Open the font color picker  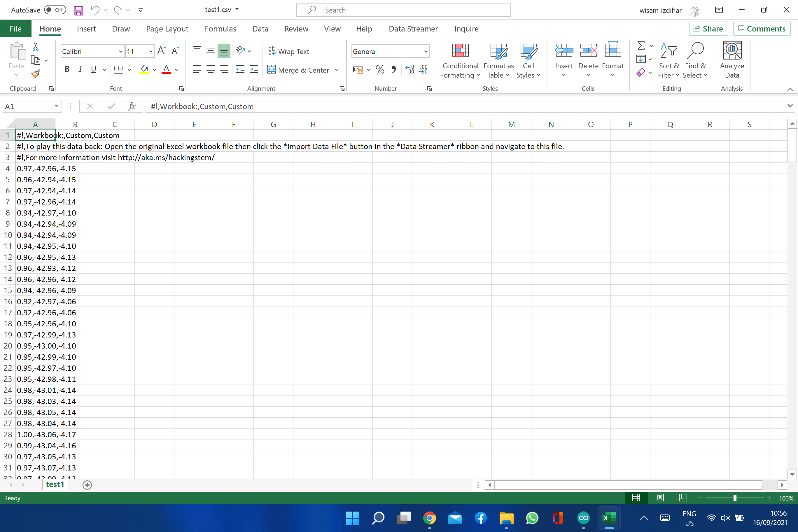click(x=176, y=69)
